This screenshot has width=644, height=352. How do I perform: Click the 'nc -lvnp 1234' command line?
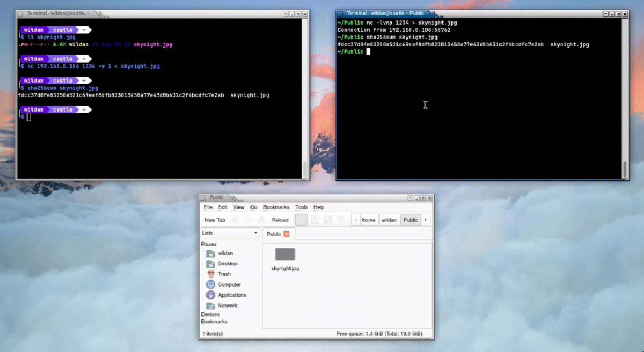411,23
